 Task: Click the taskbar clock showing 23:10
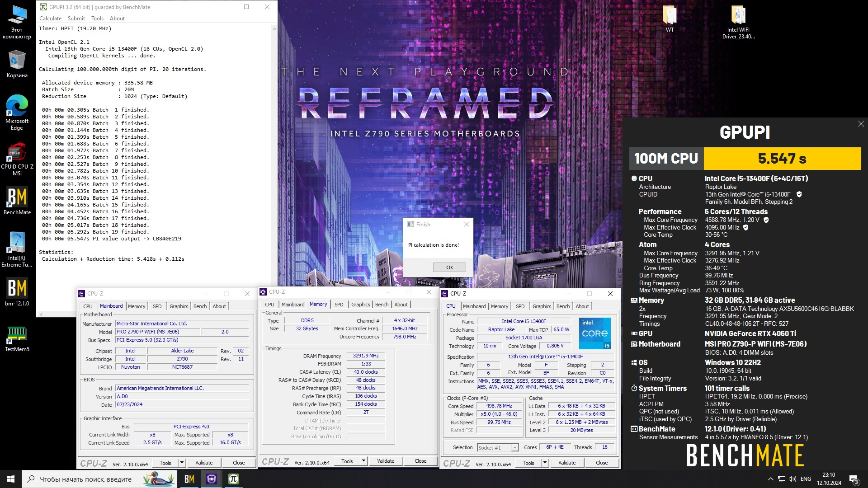click(829, 479)
